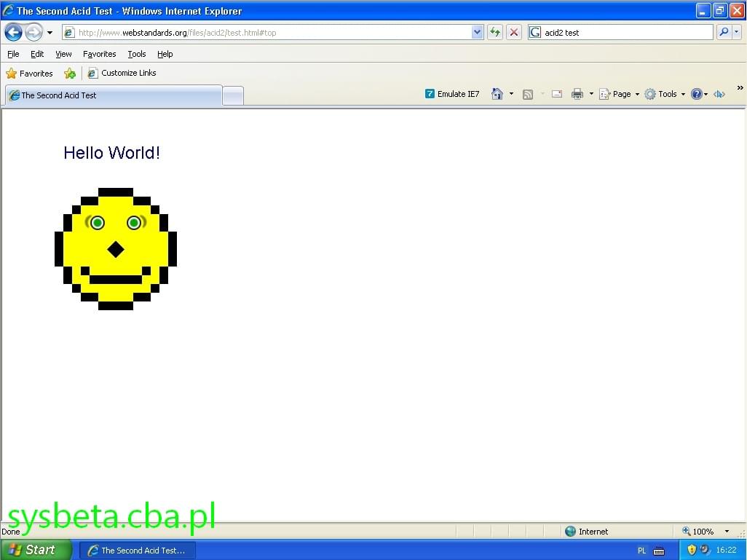
Task: Click the system clock showing 16:22
Action: 726,550
